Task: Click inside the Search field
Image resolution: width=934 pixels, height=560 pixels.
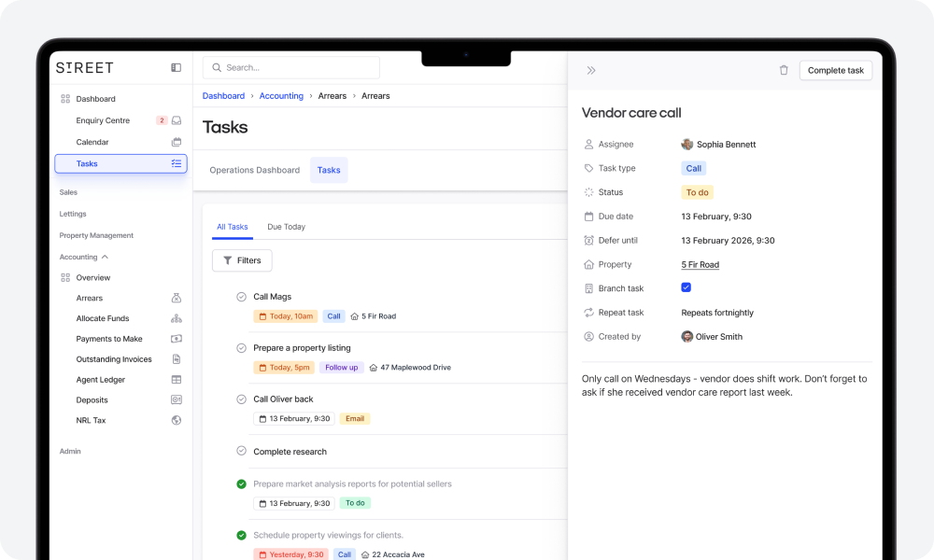Action: (x=290, y=67)
